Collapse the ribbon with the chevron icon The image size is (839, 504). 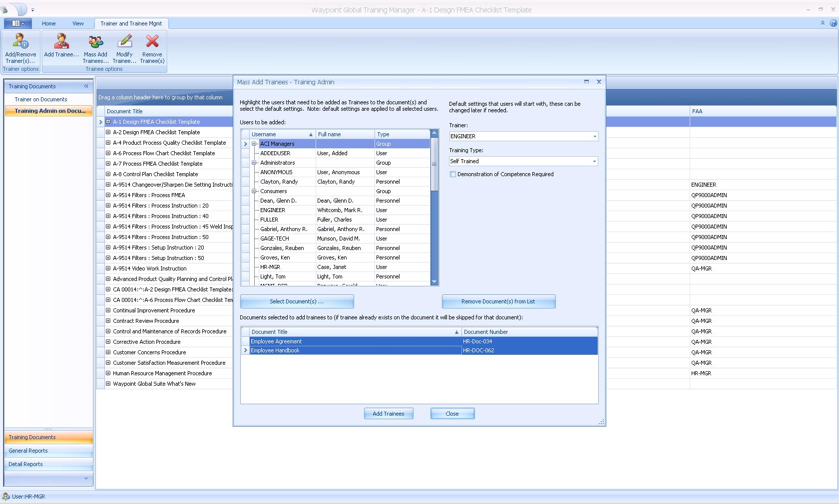pos(823,23)
